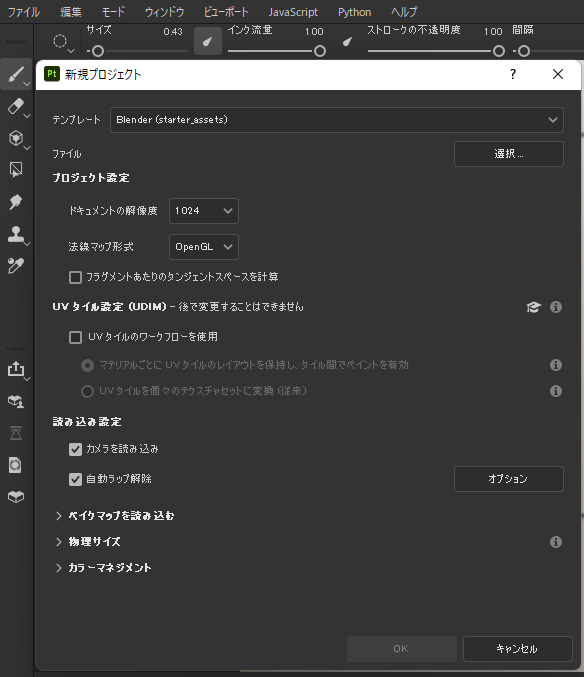
Task: Show info for UV tile settings header
Action: pyautogui.click(x=556, y=307)
